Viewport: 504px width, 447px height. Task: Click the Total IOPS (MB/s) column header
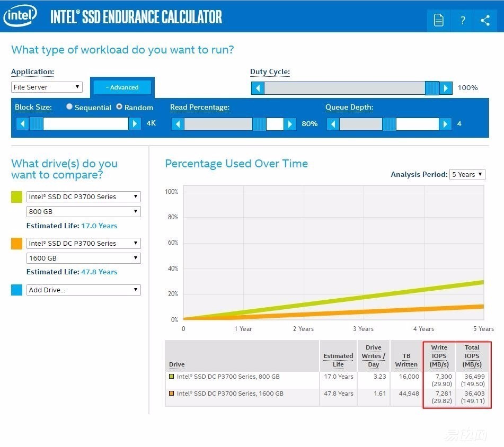click(x=472, y=356)
